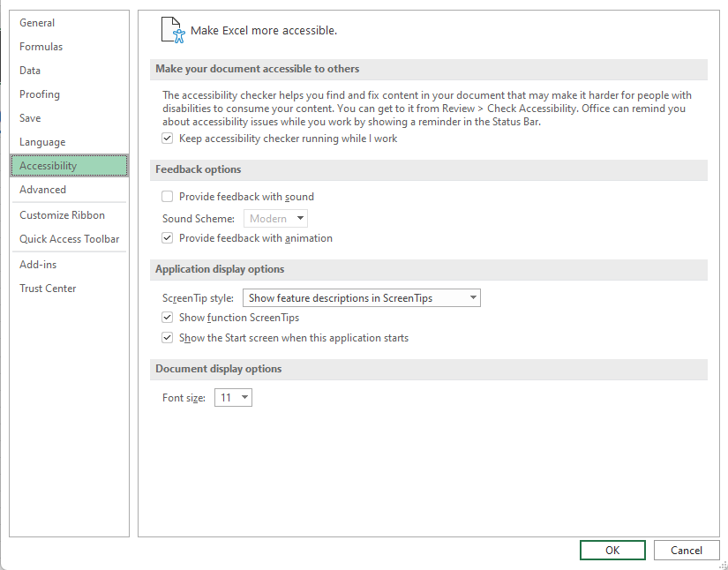
Task: Go to the Save options
Action: point(69,118)
